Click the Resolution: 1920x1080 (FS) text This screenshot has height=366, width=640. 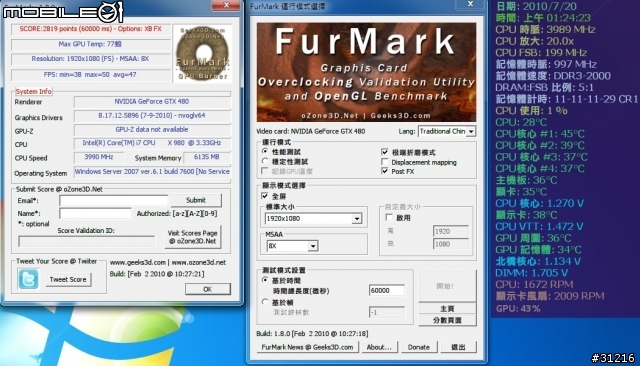pyautogui.click(x=91, y=59)
